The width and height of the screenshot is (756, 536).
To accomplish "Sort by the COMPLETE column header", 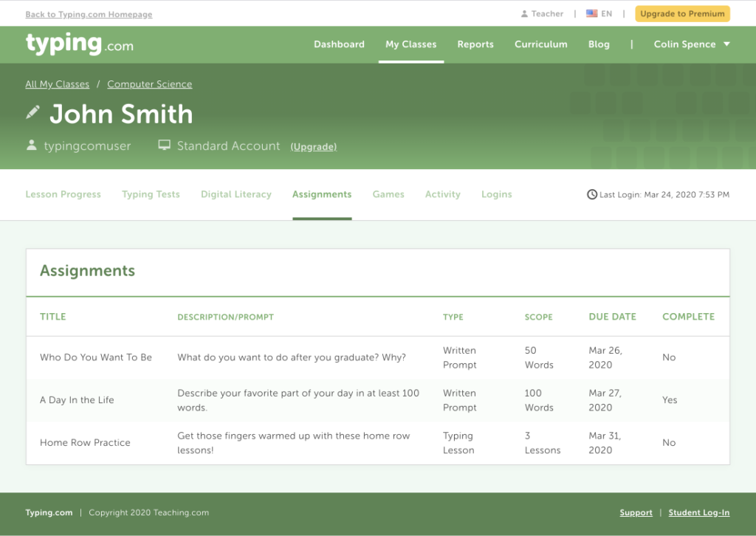I will (689, 317).
